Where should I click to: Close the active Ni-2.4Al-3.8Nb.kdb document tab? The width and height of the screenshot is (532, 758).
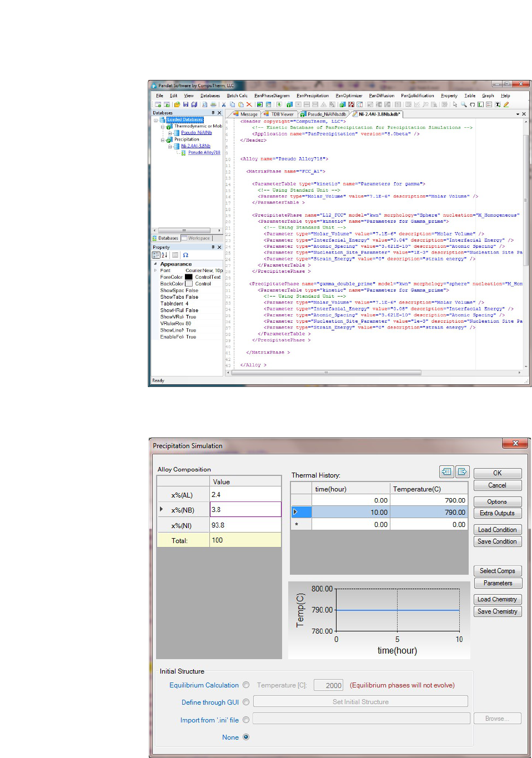point(524,114)
